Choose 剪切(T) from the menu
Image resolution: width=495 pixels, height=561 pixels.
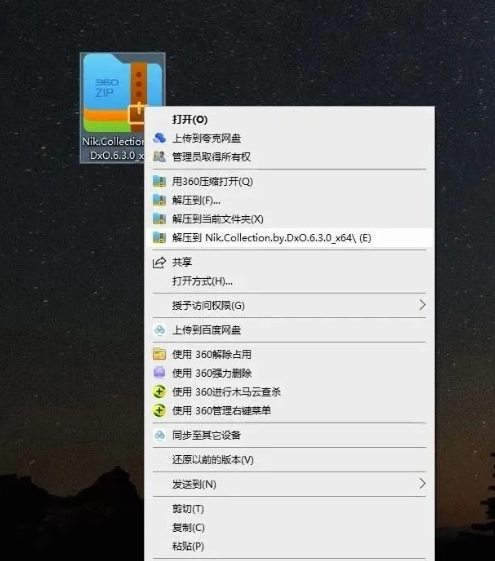pos(290,508)
